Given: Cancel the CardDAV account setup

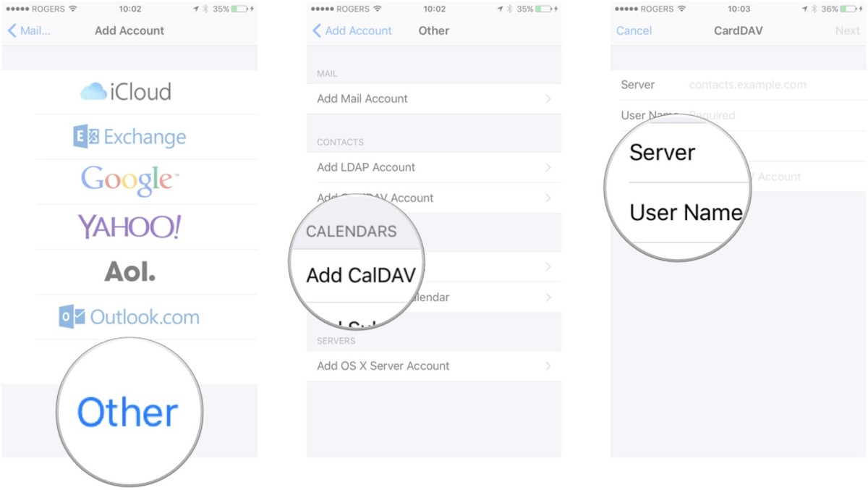Looking at the screenshot, I should [634, 30].
